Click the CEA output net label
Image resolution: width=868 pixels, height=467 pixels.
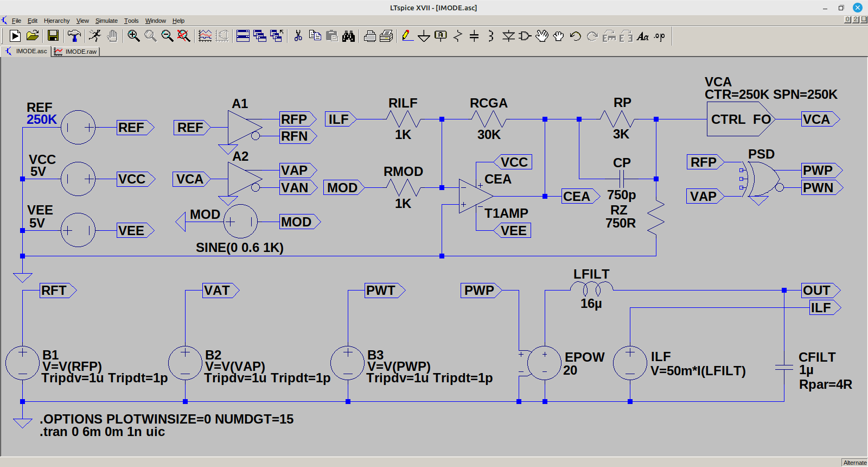click(x=580, y=197)
